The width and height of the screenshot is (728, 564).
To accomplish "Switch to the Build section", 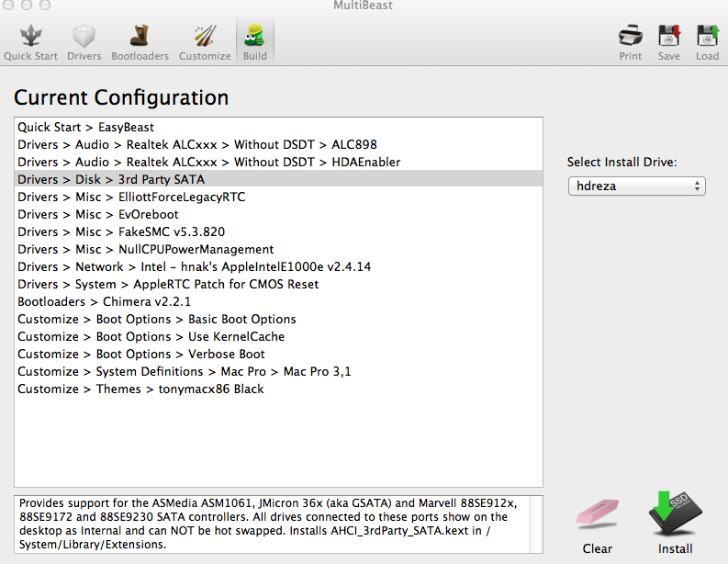I will point(255,43).
